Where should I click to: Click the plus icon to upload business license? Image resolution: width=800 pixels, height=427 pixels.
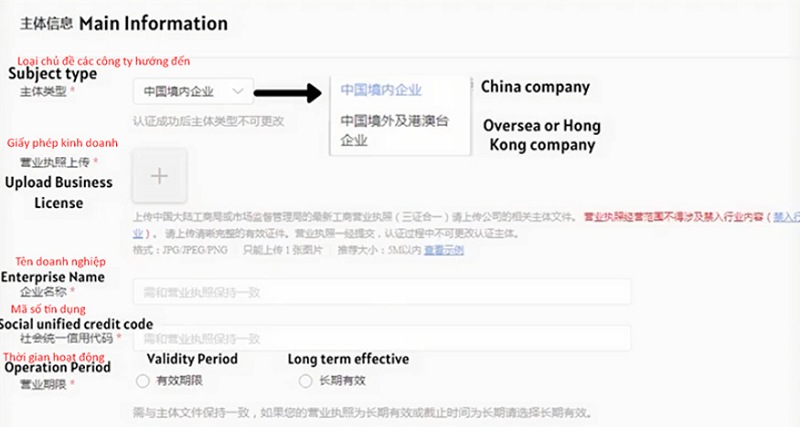(x=159, y=175)
